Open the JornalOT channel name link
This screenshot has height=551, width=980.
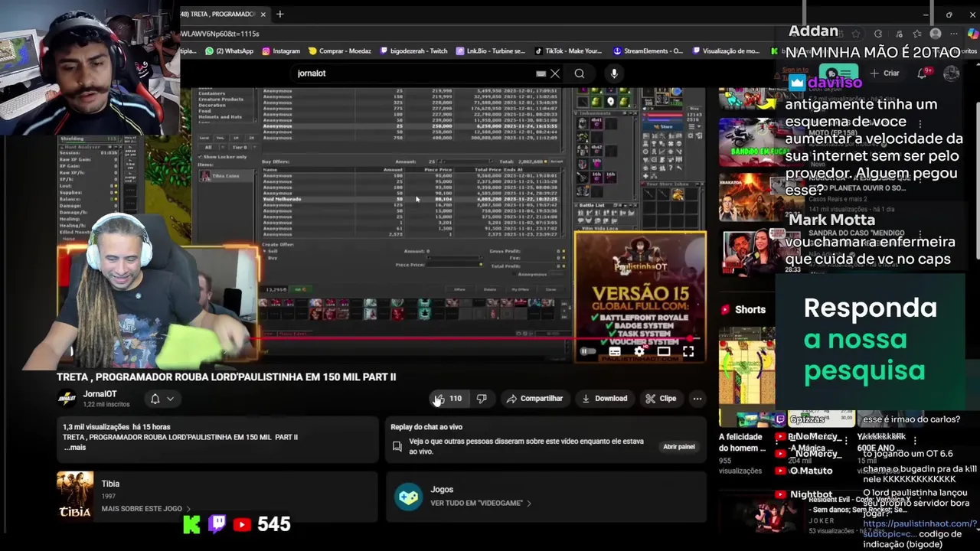click(x=100, y=394)
